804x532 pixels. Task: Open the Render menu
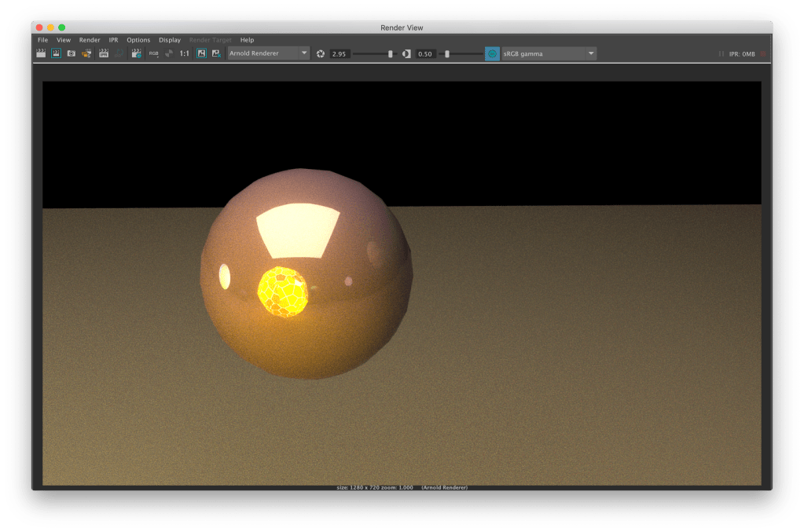tap(90, 40)
